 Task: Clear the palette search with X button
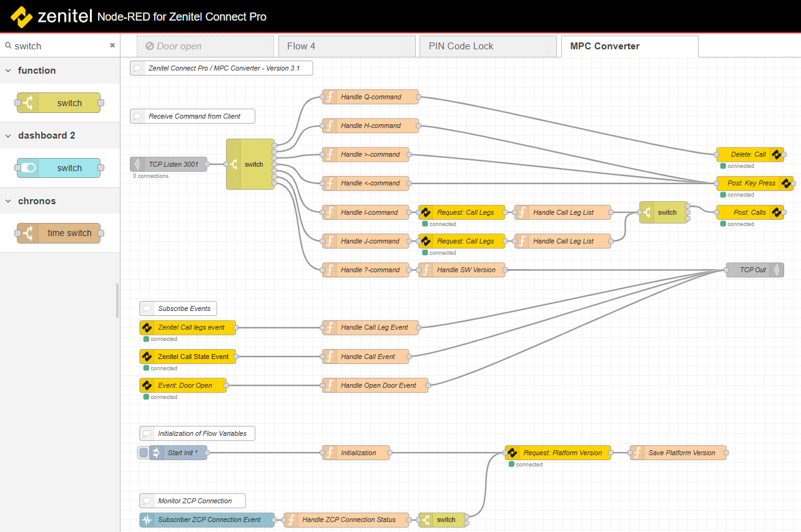tap(112, 46)
